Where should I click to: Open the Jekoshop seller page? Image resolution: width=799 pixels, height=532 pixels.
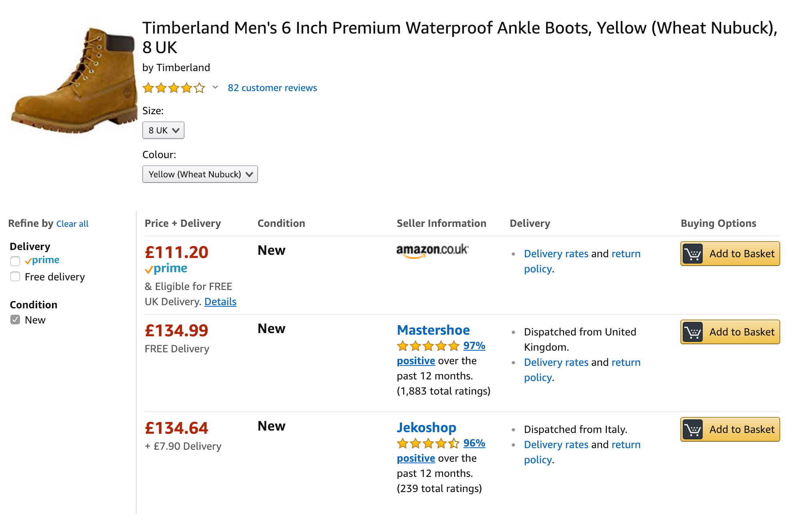coord(426,428)
